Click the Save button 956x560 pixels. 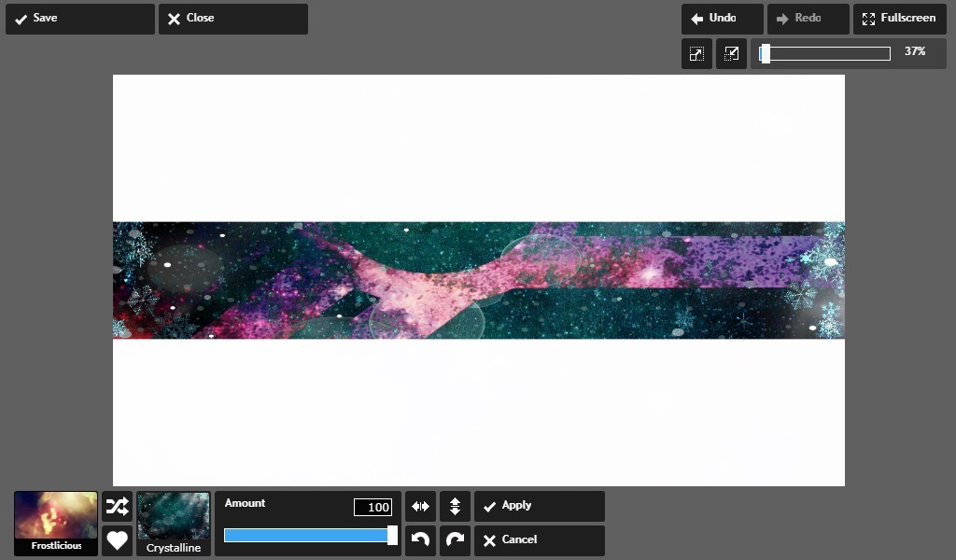80,19
